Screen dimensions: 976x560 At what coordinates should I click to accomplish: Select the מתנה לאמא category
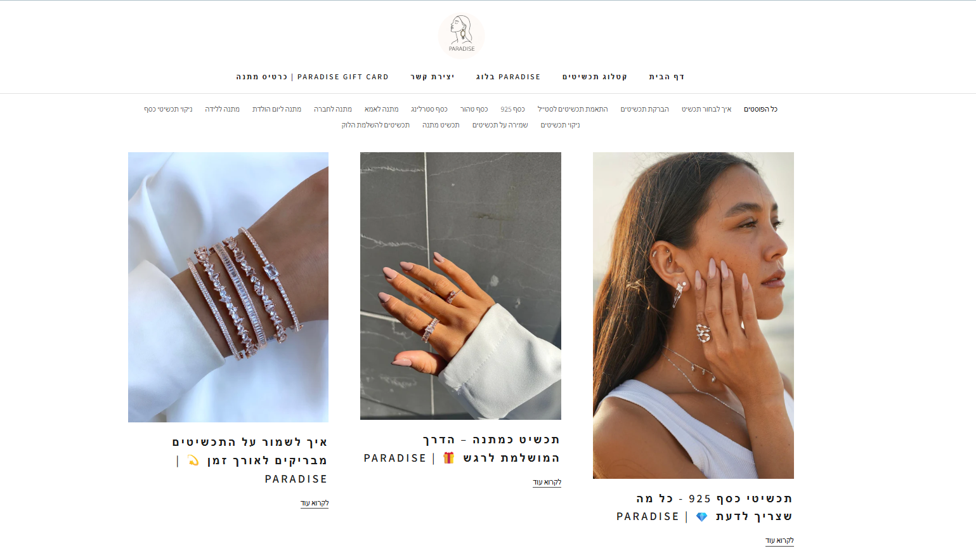(x=381, y=109)
